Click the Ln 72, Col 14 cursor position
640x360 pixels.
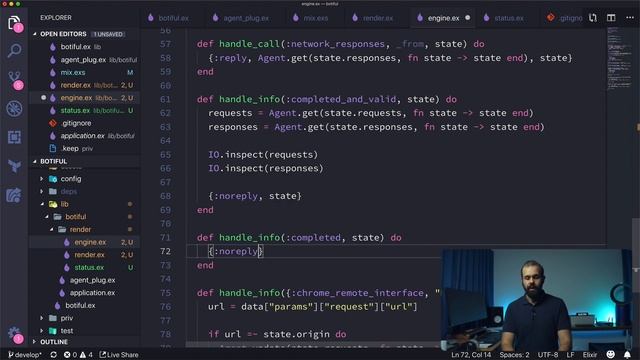471,355
